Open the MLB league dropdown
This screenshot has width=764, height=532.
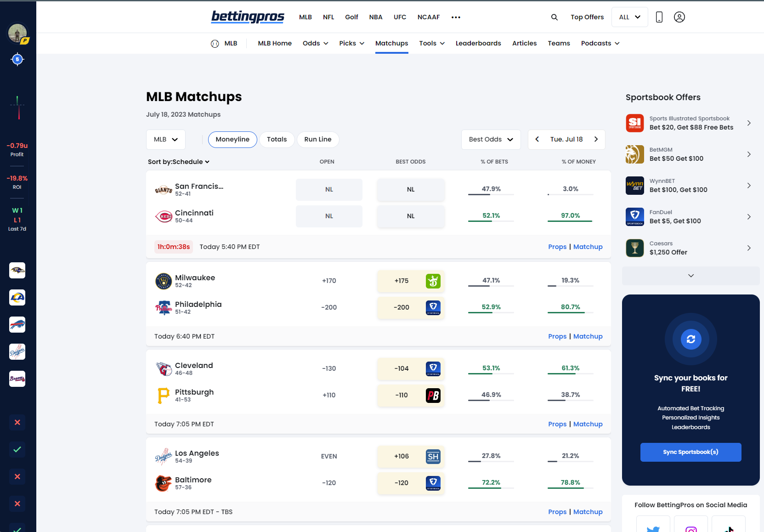pos(166,140)
